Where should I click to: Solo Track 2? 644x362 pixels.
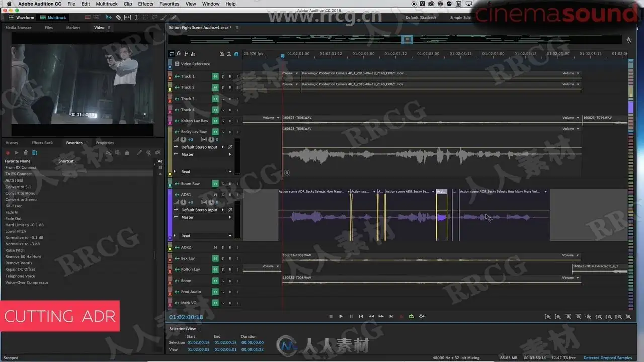pyautogui.click(x=223, y=87)
